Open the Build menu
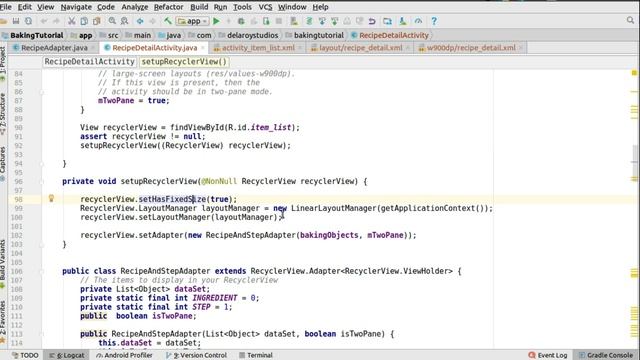This screenshot has height=360, width=640. point(199,7)
